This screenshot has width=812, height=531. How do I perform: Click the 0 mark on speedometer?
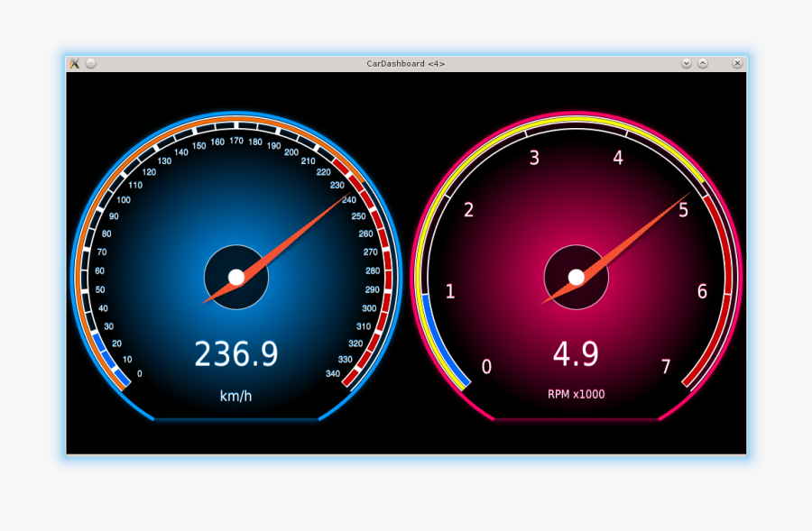click(x=139, y=373)
